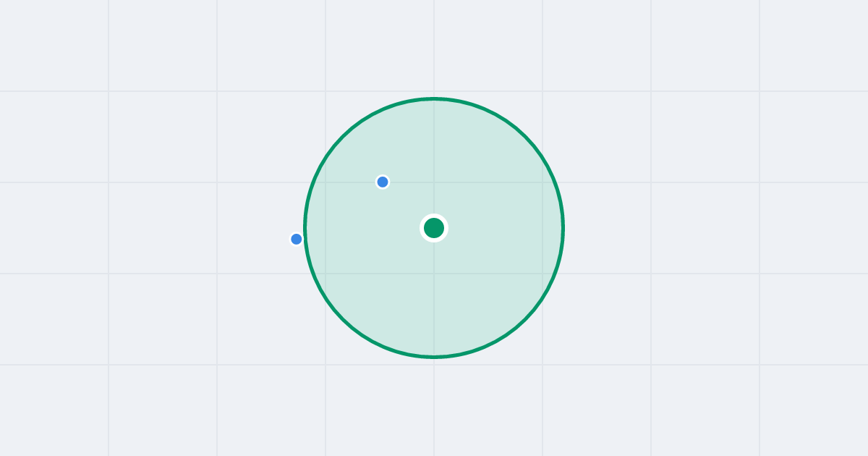Viewport: 868px width, 456px height.
Task: Click the horizontal grid line crossing the inner blue dot, inside circle's right half
Action: (499, 182)
